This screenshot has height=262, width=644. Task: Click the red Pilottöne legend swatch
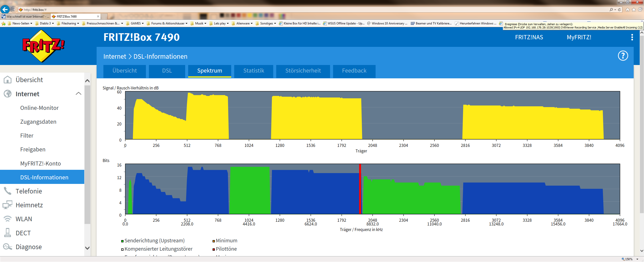click(x=214, y=249)
